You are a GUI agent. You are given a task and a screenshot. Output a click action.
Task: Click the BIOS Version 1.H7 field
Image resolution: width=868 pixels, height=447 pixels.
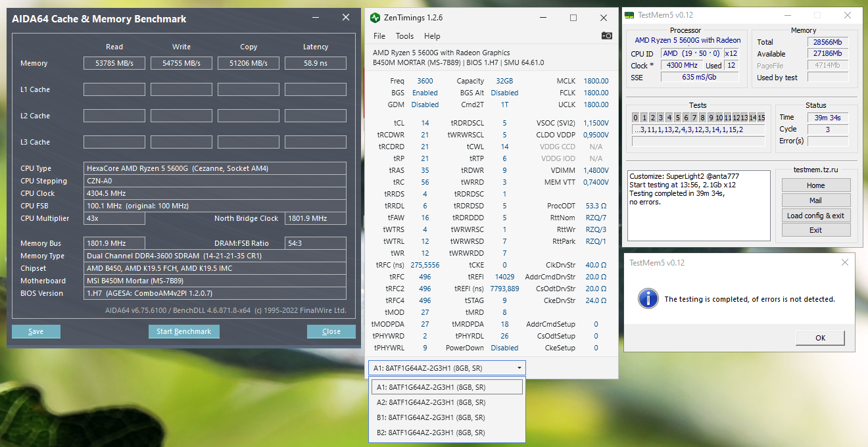[x=215, y=293]
